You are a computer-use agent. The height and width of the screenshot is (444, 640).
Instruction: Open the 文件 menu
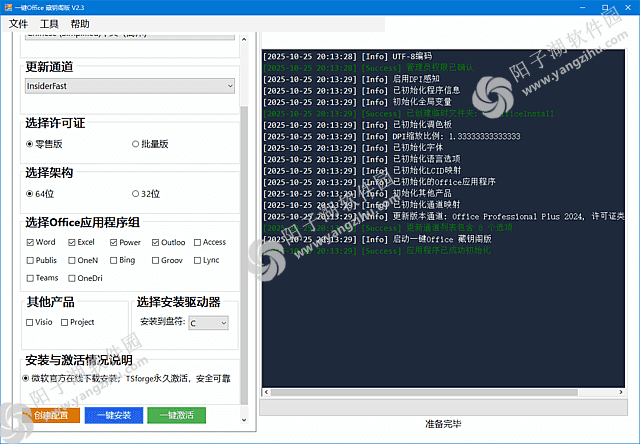click(x=18, y=24)
